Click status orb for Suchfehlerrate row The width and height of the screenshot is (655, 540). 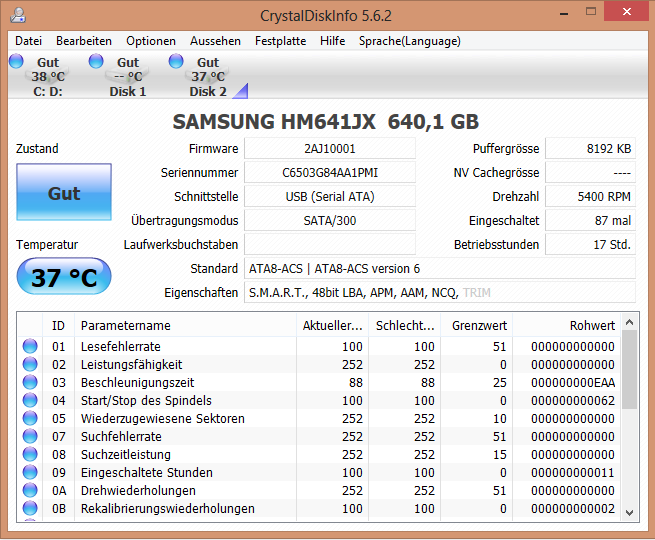(30, 436)
